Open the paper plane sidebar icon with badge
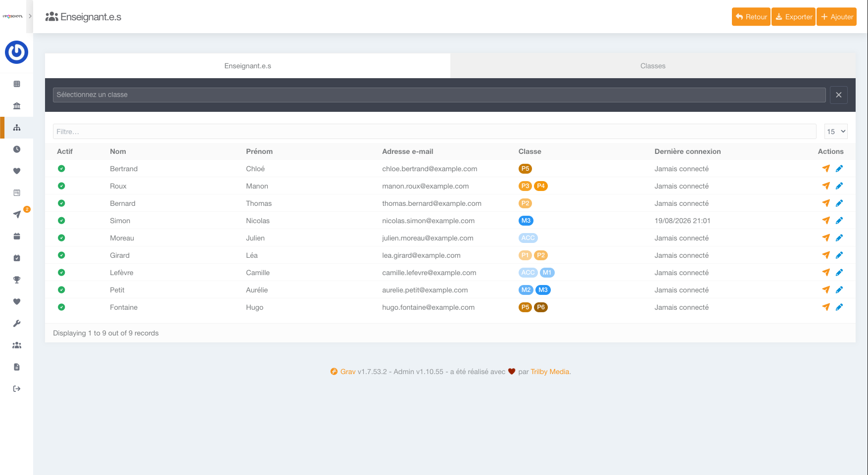This screenshot has width=868, height=475. [x=17, y=215]
